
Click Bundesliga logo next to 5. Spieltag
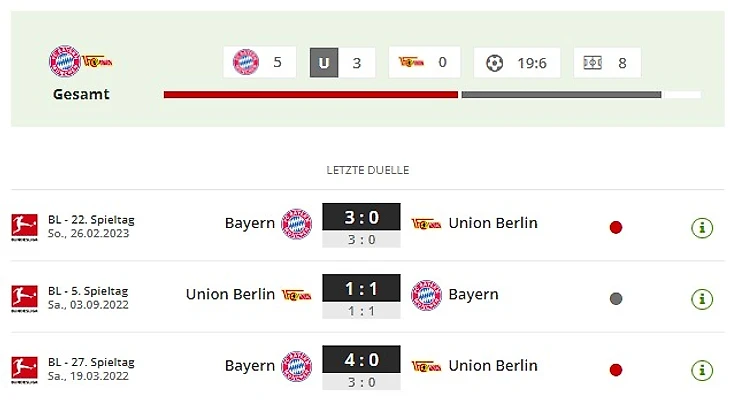point(23,298)
